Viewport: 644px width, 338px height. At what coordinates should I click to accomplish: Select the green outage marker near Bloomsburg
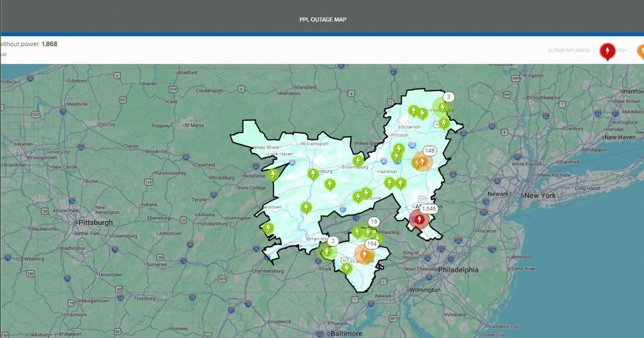(x=357, y=160)
